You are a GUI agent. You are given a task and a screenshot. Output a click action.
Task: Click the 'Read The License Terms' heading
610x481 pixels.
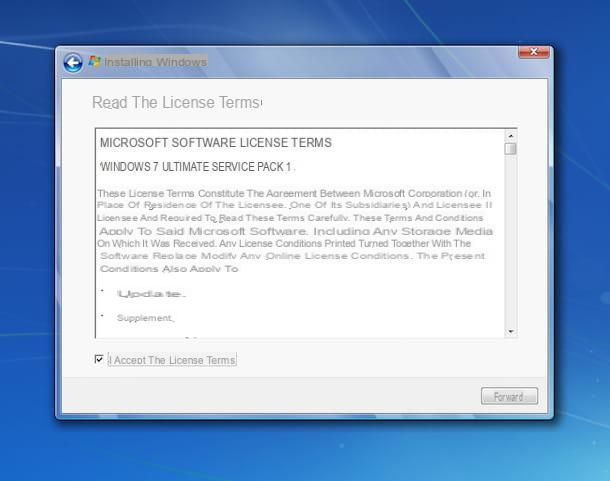click(177, 103)
